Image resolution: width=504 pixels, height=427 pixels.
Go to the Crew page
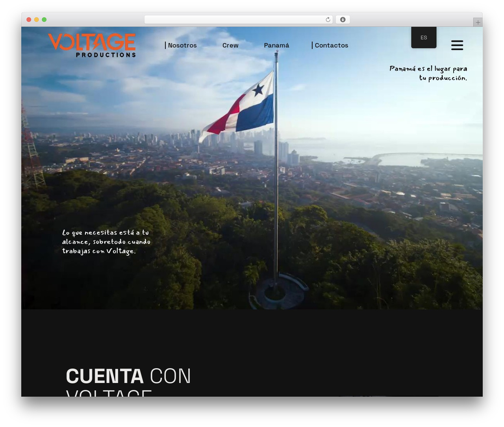(x=230, y=45)
